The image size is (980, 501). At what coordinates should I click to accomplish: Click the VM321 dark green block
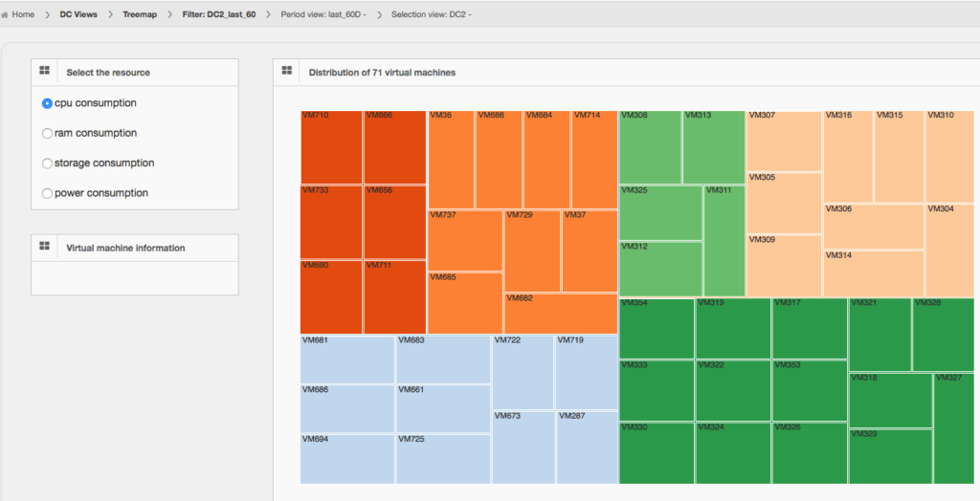pos(880,335)
